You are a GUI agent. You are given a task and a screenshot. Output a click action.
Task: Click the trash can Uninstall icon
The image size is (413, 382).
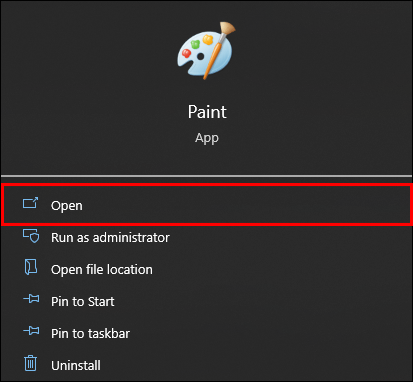click(30, 363)
